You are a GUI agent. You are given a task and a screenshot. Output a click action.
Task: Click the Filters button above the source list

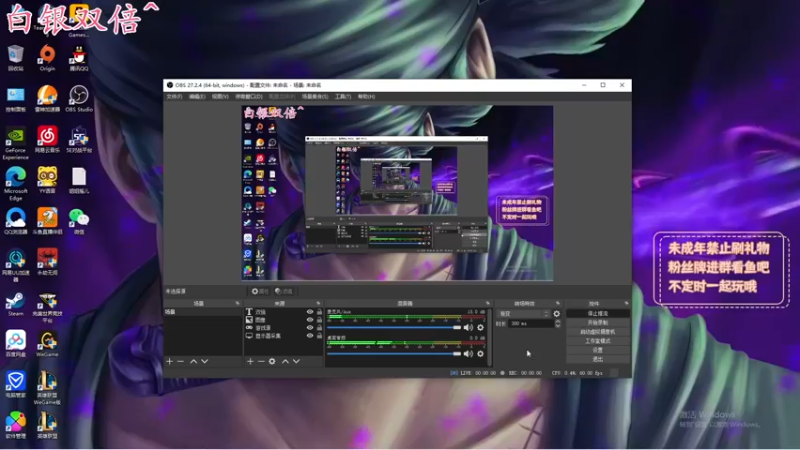point(284,291)
